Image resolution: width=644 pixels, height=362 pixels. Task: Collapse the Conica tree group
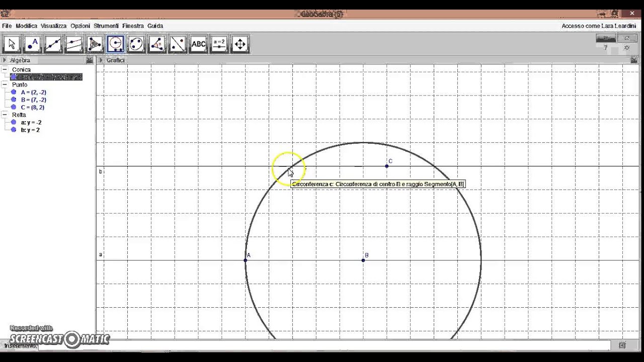click(x=5, y=69)
